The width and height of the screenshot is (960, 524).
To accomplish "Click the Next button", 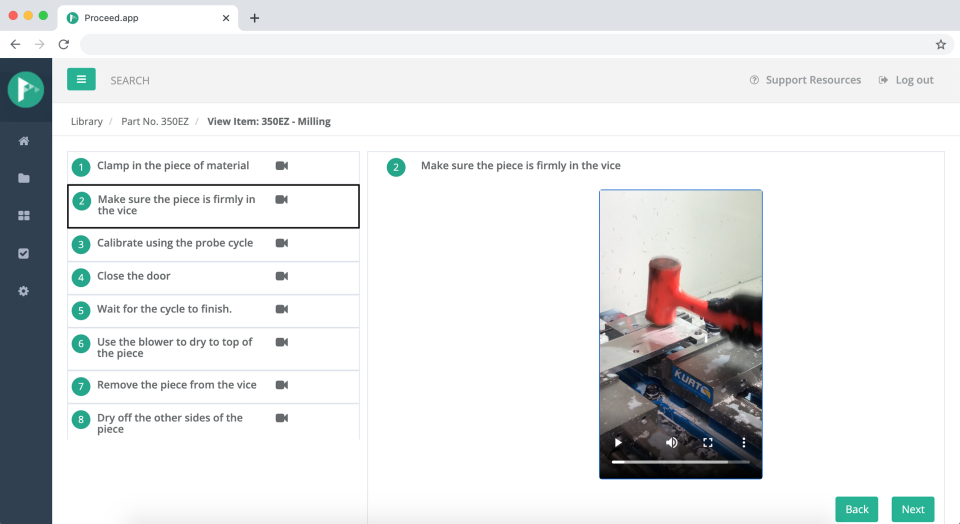I will [x=913, y=509].
